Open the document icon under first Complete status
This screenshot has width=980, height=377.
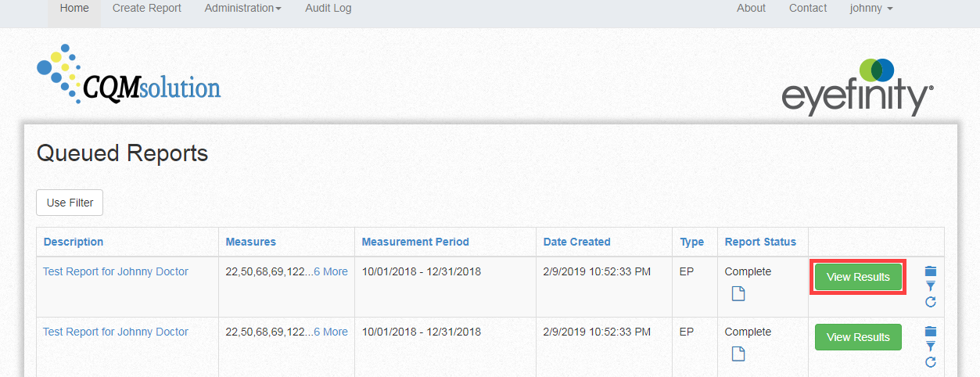pos(738,294)
